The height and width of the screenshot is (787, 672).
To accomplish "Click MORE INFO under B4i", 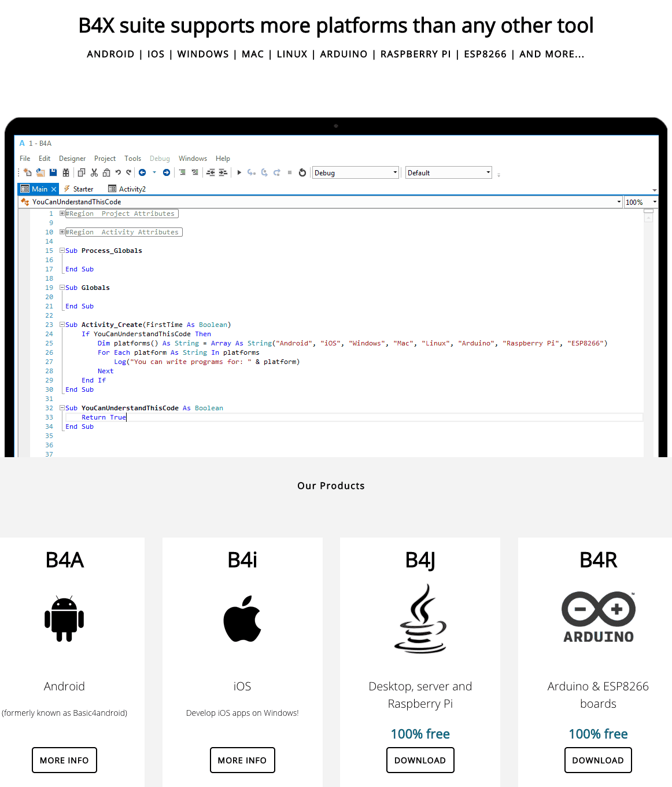I will 242,760.
